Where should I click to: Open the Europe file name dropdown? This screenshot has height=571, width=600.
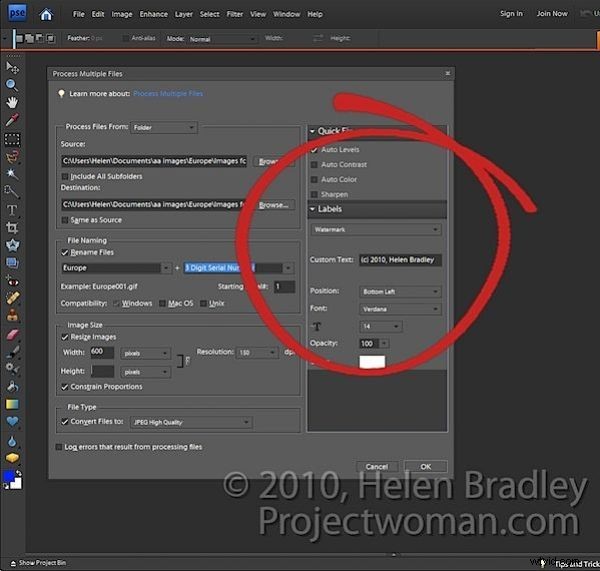(x=166, y=268)
